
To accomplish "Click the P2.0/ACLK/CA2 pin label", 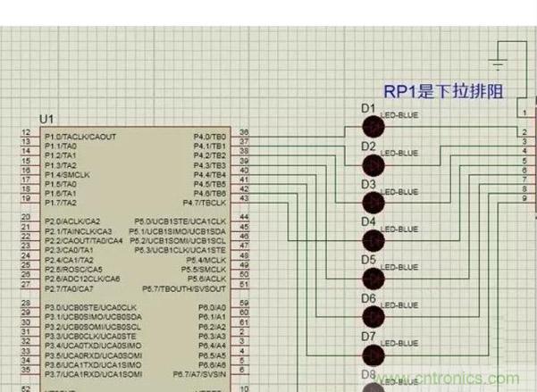I will pyautogui.click(x=73, y=221).
